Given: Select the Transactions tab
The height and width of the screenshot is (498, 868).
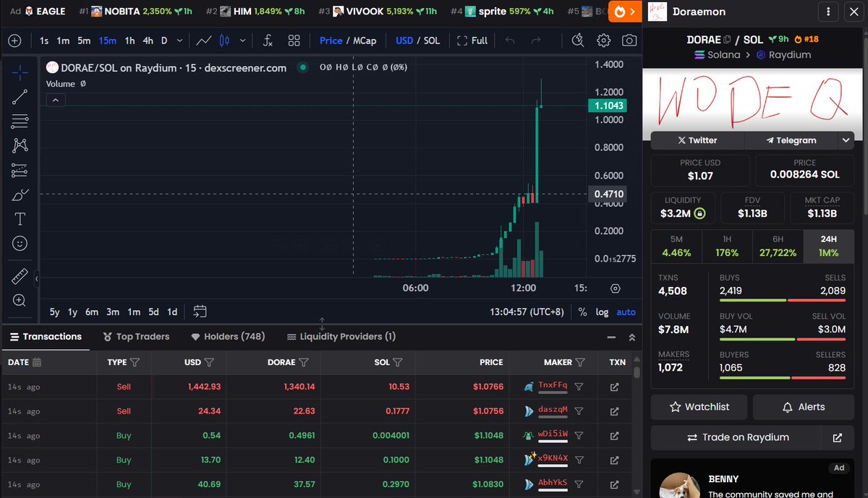Looking at the screenshot, I should pos(45,337).
